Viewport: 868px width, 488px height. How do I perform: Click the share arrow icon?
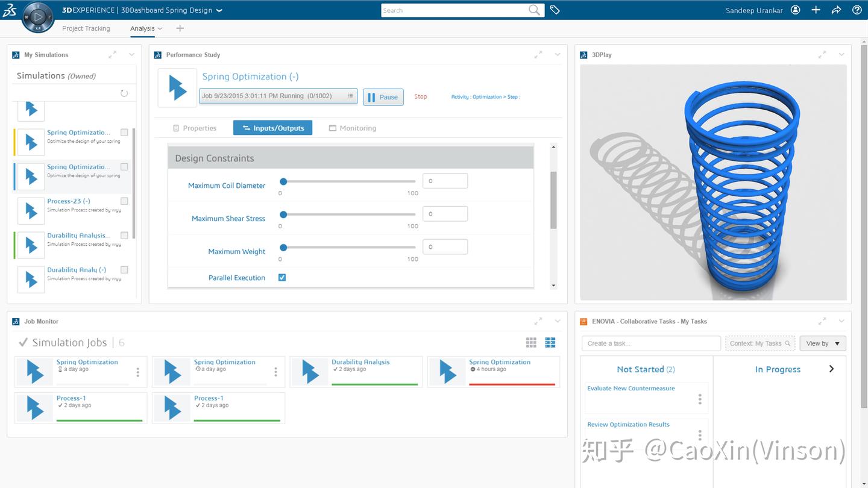tap(836, 10)
